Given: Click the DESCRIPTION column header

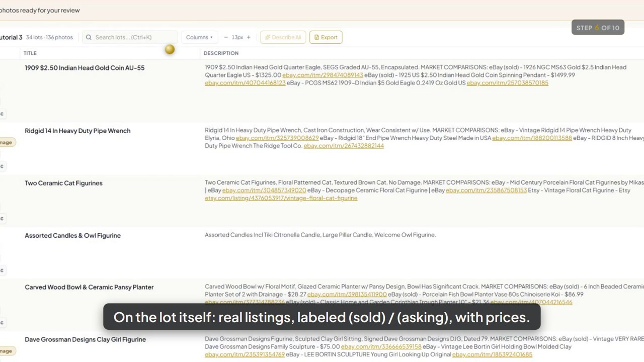Looking at the screenshot, I should click(221, 53).
